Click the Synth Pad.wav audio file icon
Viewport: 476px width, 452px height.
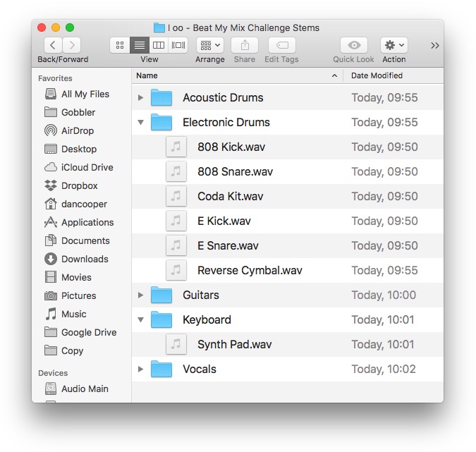tap(176, 345)
